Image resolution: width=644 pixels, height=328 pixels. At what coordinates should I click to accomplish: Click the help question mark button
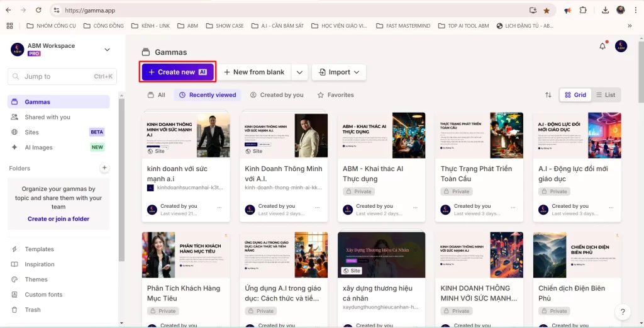pyautogui.click(x=622, y=312)
